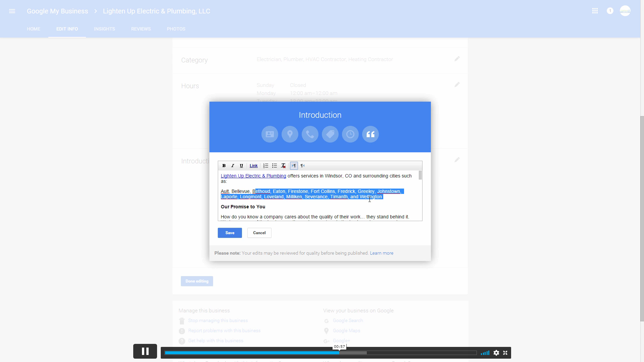
Task: Edit the Introduction section pencil
Action: click(x=457, y=160)
